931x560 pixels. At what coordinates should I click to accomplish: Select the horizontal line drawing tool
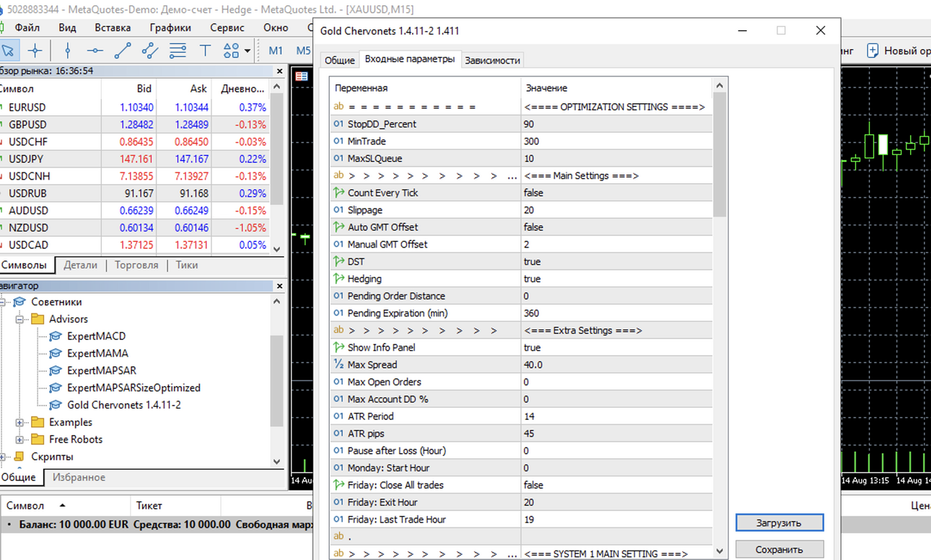point(95,51)
